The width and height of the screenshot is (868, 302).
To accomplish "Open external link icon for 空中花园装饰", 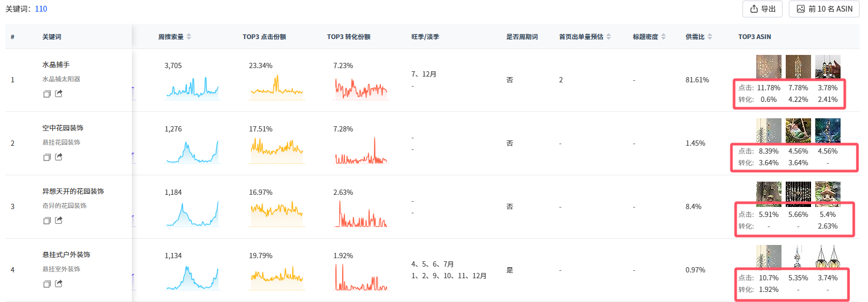I will point(59,157).
